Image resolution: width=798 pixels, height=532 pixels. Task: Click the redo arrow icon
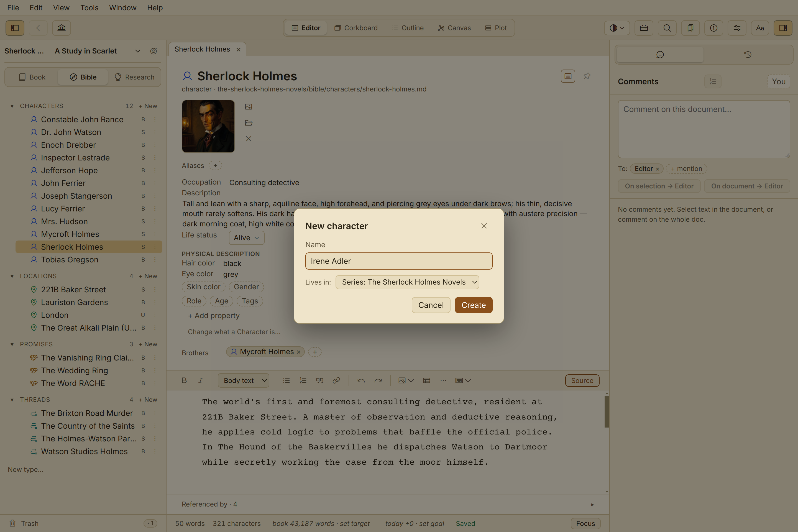[x=378, y=380]
